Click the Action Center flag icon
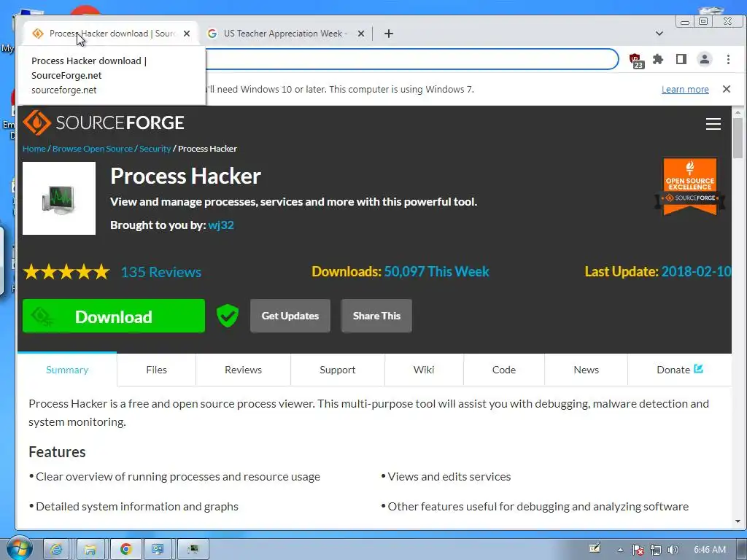 tap(638, 550)
